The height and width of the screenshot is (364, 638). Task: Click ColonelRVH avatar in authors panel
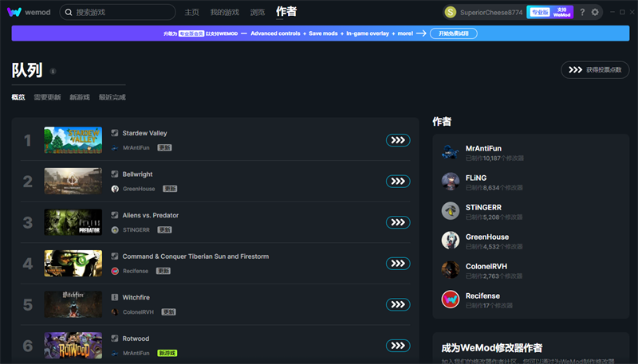pos(451,270)
